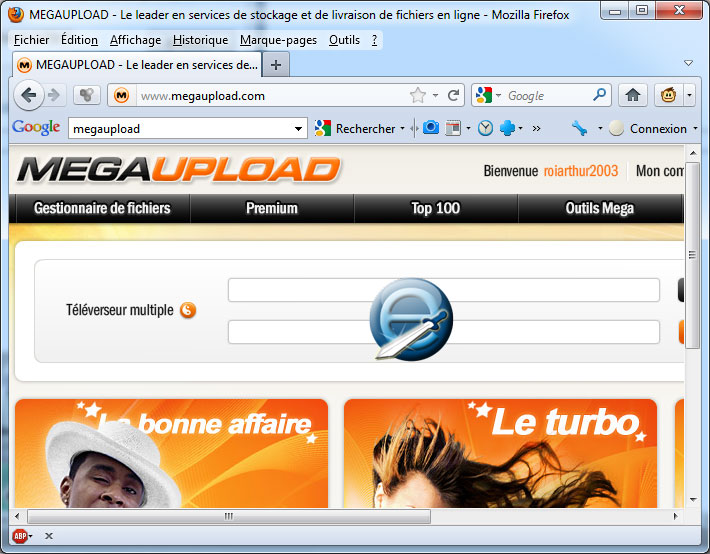This screenshot has width=710, height=554.
Task: Click the first upload input field
Action: pos(444,290)
